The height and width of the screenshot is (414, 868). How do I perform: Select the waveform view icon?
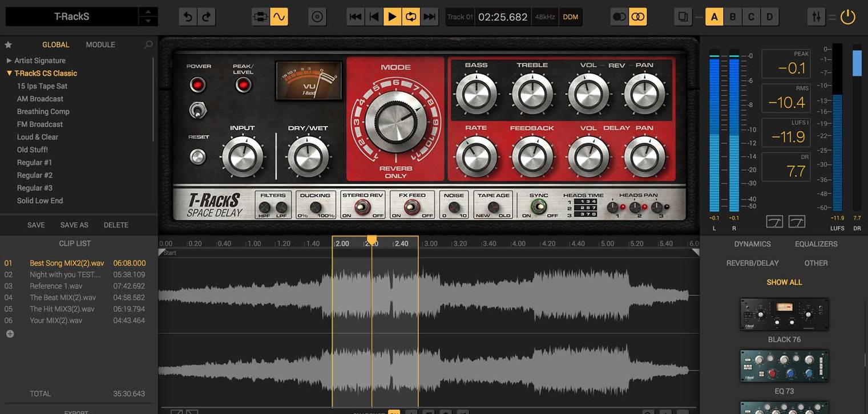(278, 17)
